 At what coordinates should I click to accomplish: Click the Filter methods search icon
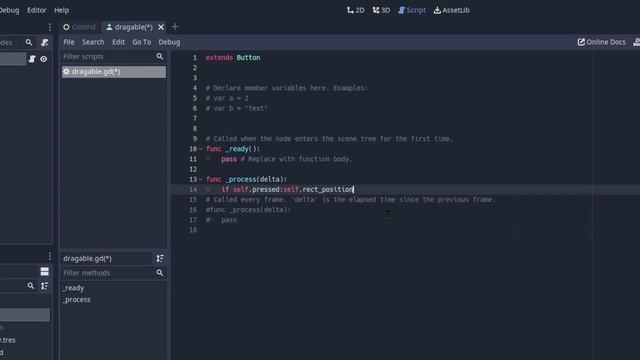coord(160,273)
